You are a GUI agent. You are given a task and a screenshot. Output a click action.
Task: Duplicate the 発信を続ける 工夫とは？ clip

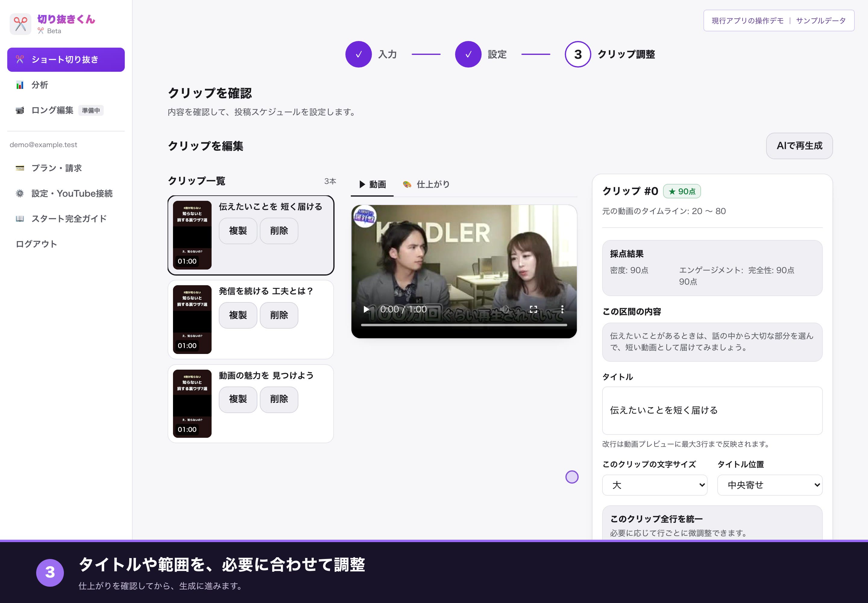(238, 315)
